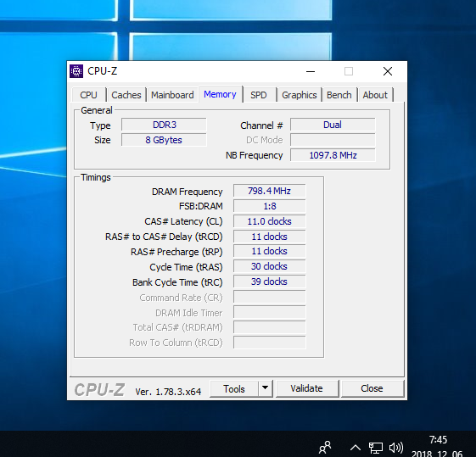Screen dimensions: 476x457
Task: Show hidden tray icons chevron
Action: (356, 448)
